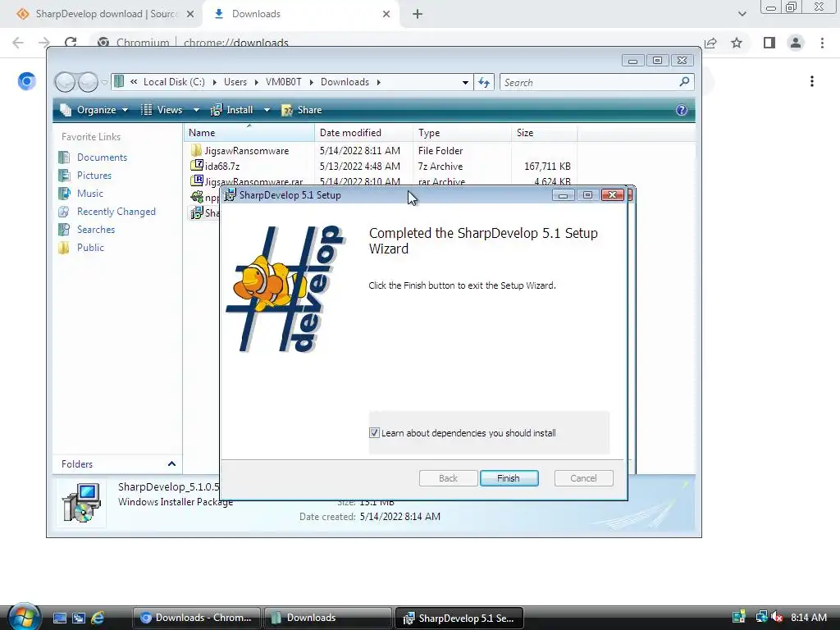
Task: Launch Internet Explorer from quick launch
Action: (x=98, y=618)
